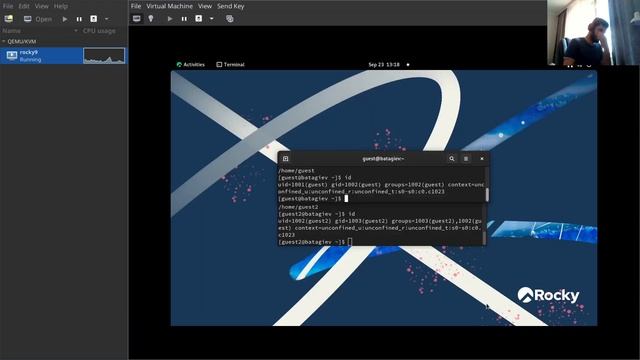Image resolution: width=640 pixels, height=360 pixels.
Task: Click the pause icon in manager toolbar
Action: [79, 19]
